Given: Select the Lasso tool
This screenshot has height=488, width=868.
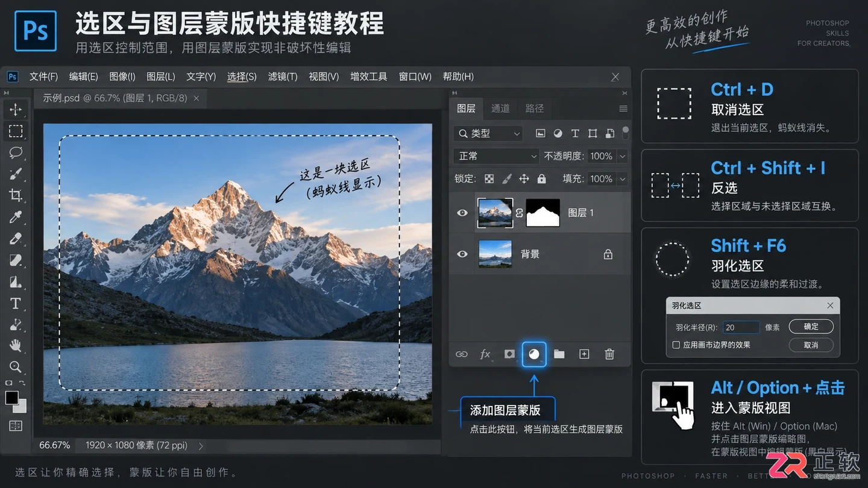Looking at the screenshot, I should (x=16, y=152).
